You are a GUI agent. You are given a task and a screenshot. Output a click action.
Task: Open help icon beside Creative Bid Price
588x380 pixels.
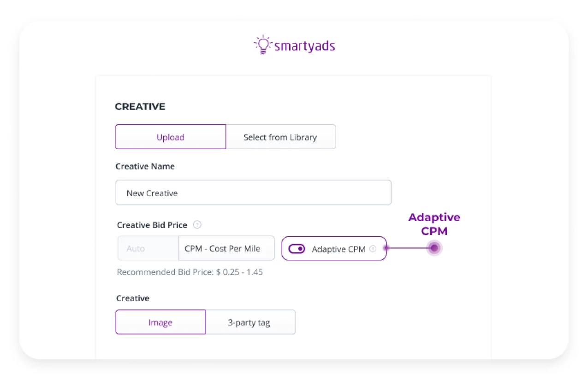197,225
